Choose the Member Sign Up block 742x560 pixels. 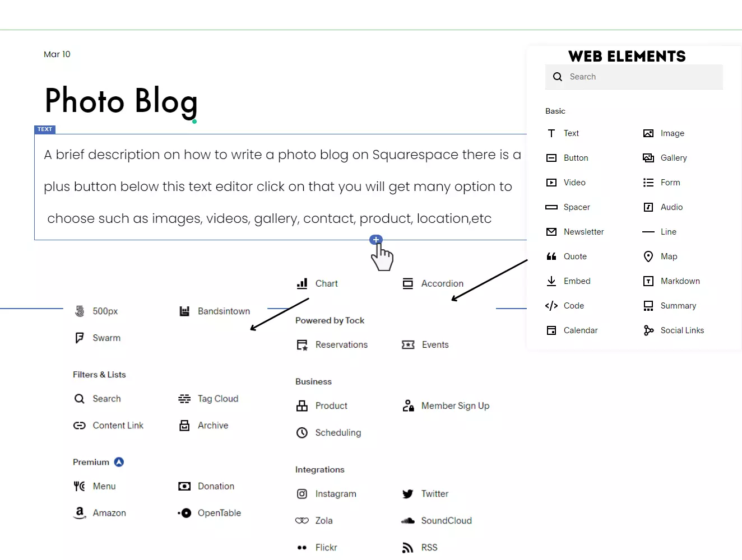tap(446, 405)
